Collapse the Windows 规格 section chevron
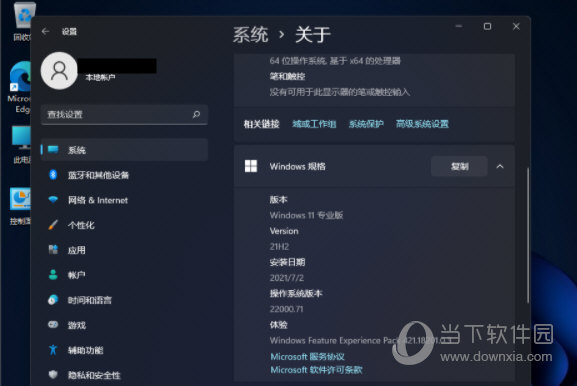The width and height of the screenshot is (577, 386). [x=500, y=166]
